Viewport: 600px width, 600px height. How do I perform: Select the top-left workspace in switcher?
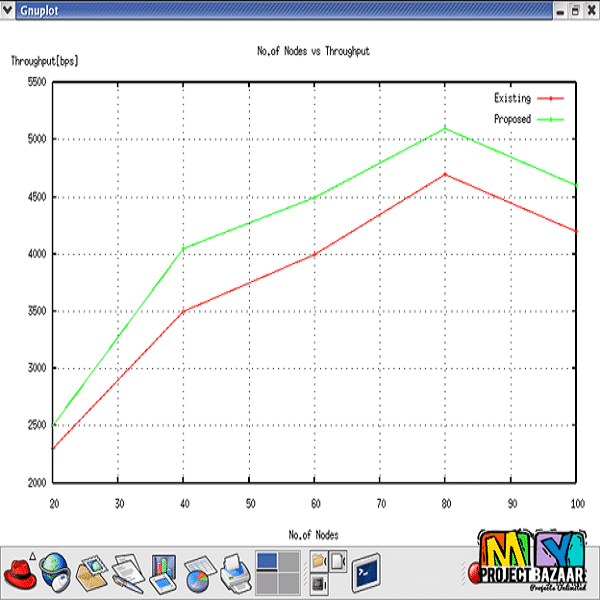[267, 562]
